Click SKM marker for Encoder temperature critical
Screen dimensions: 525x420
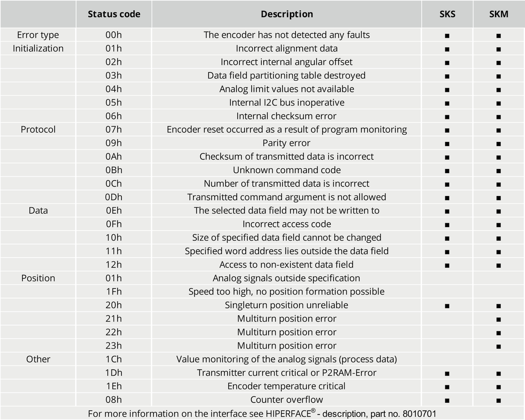[x=498, y=387]
